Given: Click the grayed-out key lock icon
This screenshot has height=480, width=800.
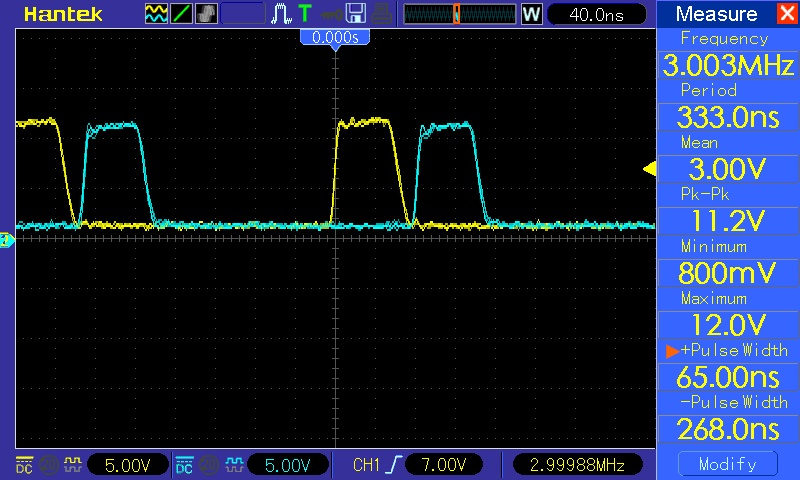Looking at the screenshot, I should (x=332, y=15).
